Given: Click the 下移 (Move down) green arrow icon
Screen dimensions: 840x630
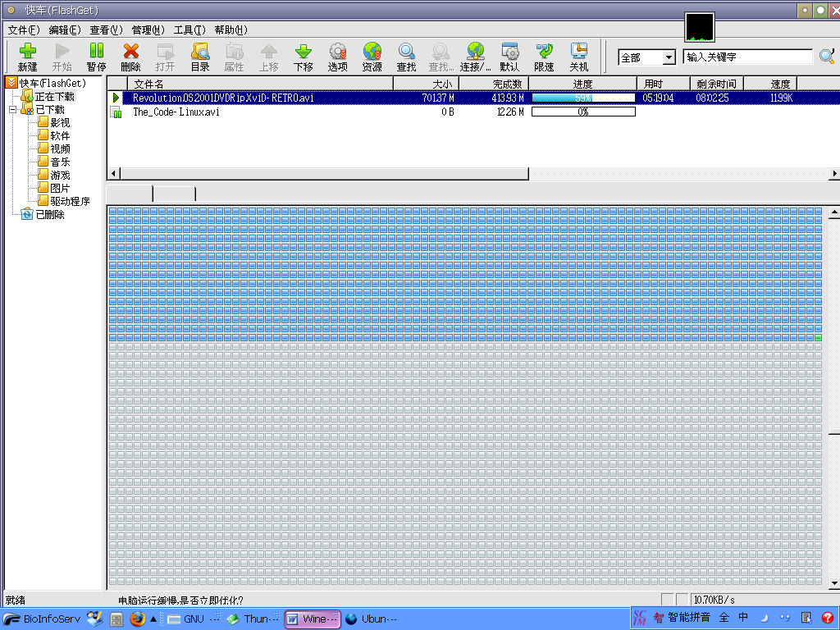Looking at the screenshot, I should click(304, 52).
